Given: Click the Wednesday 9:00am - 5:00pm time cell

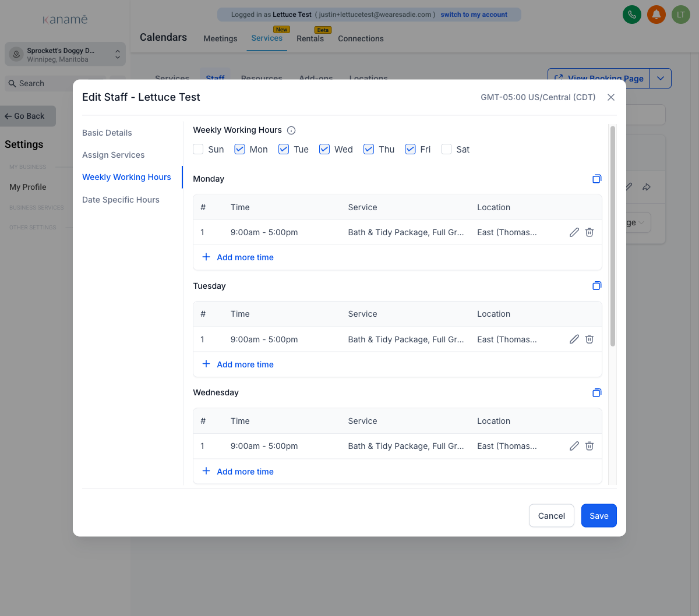Looking at the screenshot, I should (264, 446).
